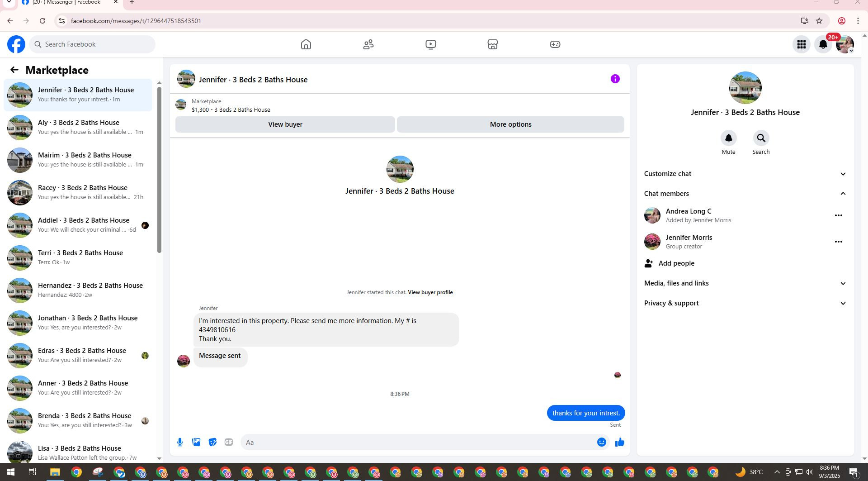Screen dimensions: 868x481
Task: Open the Mairim 3 Beds 2 Baths House chat
Action: point(78,160)
